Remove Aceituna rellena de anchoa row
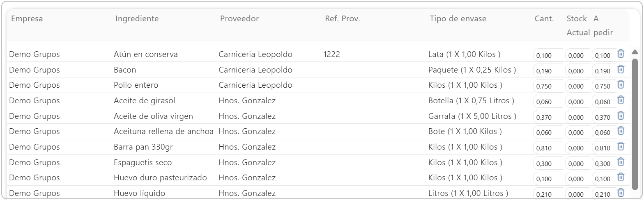The image size is (644, 200). tap(621, 131)
